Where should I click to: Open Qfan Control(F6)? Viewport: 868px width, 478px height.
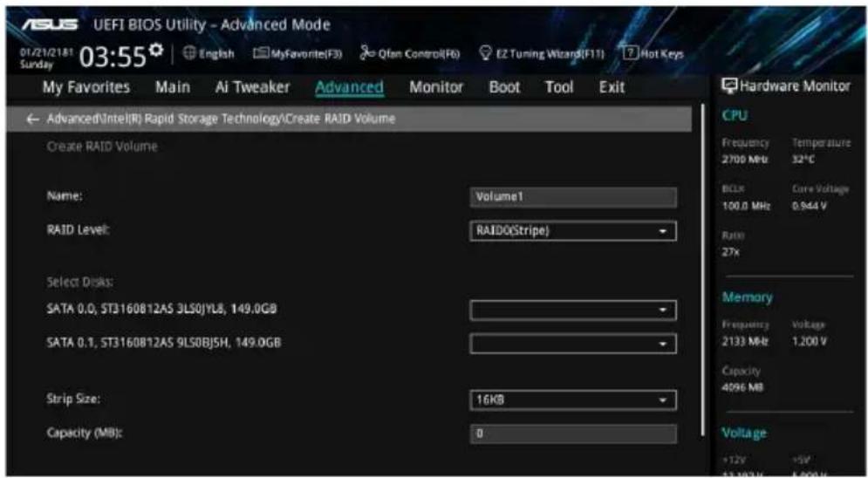coord(410,54)
